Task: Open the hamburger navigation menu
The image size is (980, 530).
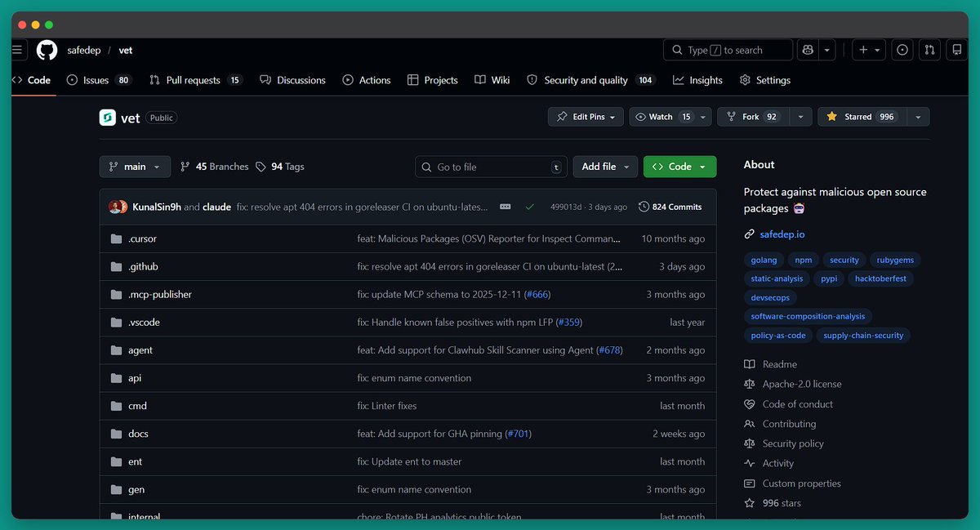Action: (17, 50)
